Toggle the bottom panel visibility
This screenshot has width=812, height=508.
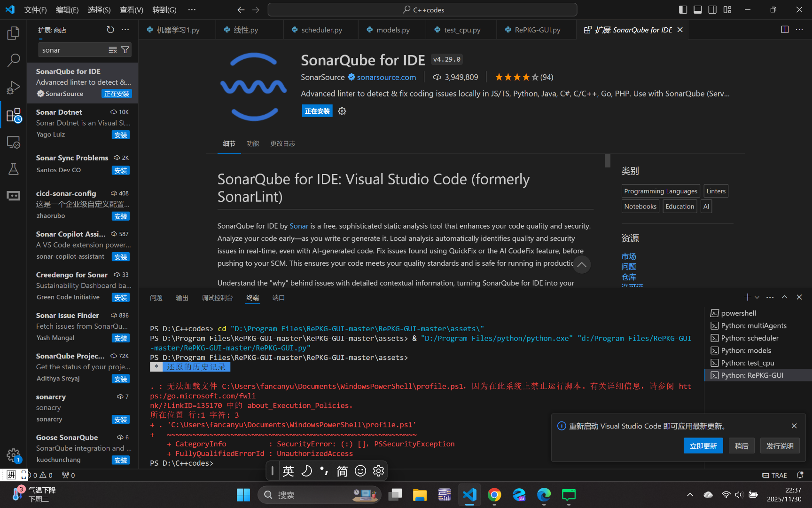coord(698,9)
